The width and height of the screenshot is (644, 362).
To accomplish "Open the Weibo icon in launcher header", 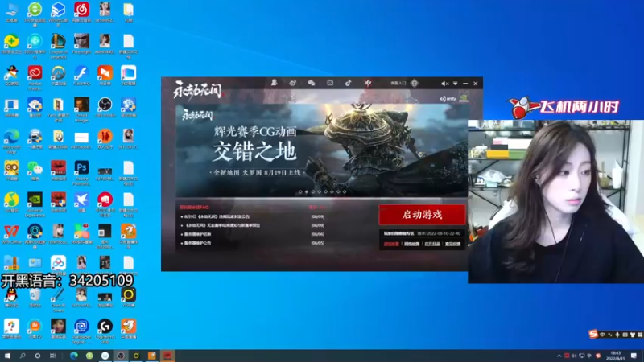I will pyautogui.click(x=292, y=83).
